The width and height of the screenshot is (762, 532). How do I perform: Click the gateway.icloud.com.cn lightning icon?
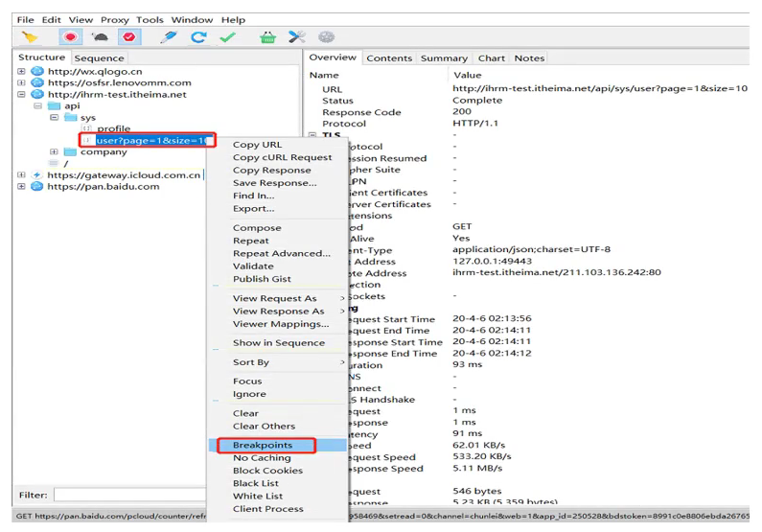37,174
